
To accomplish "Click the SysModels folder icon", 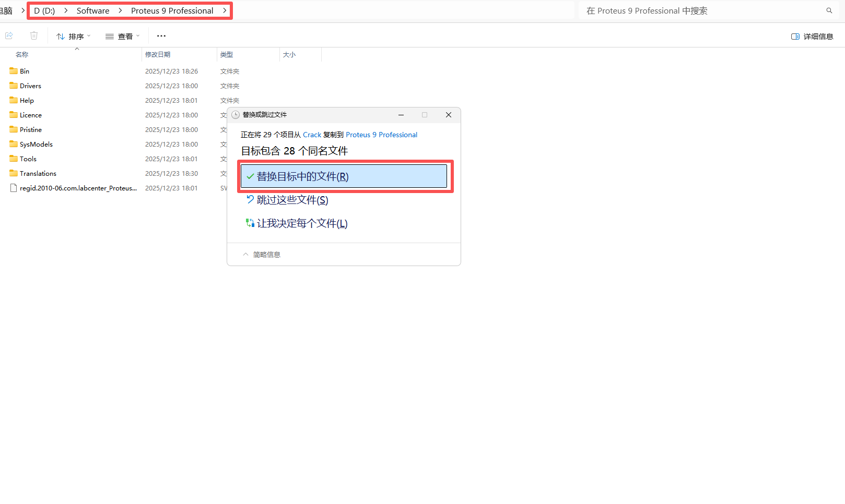I will click(x=14, y=144).
